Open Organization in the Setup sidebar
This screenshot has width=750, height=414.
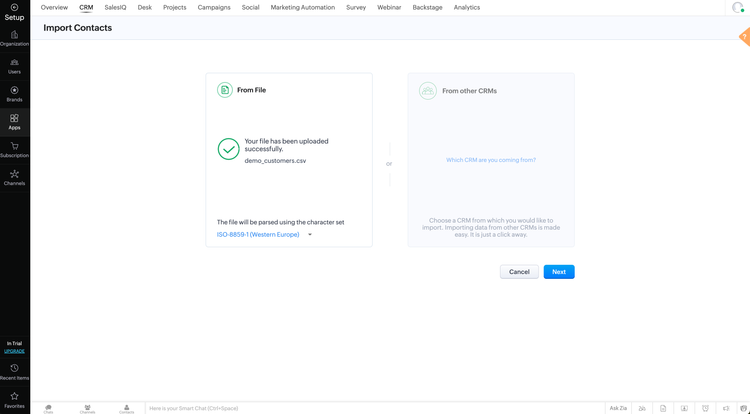click(14, 38)
